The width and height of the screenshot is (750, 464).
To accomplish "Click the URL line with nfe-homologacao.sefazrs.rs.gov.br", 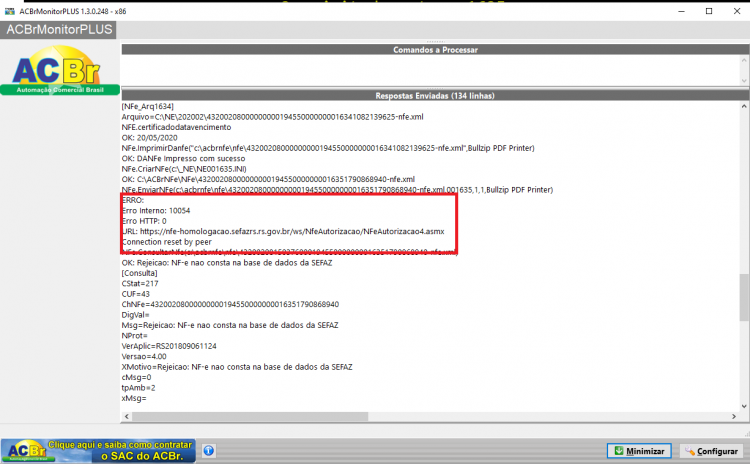I will click(x=283, y=232).
